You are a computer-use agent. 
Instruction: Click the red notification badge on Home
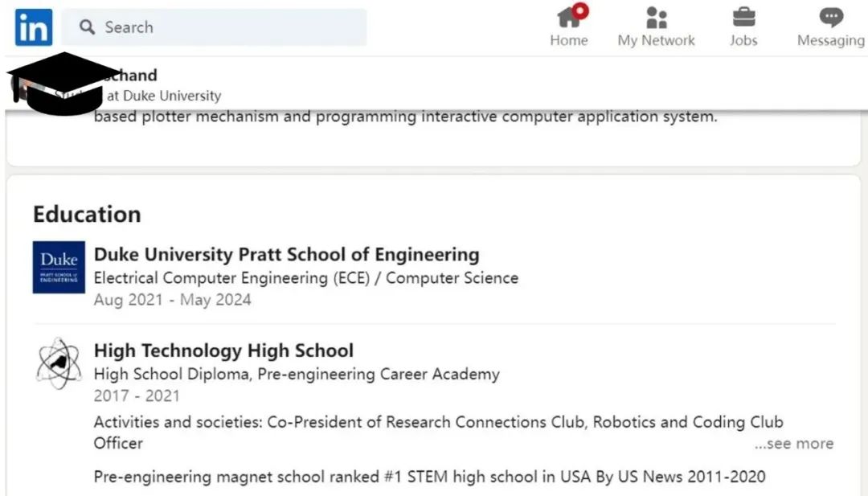(580, 10)
